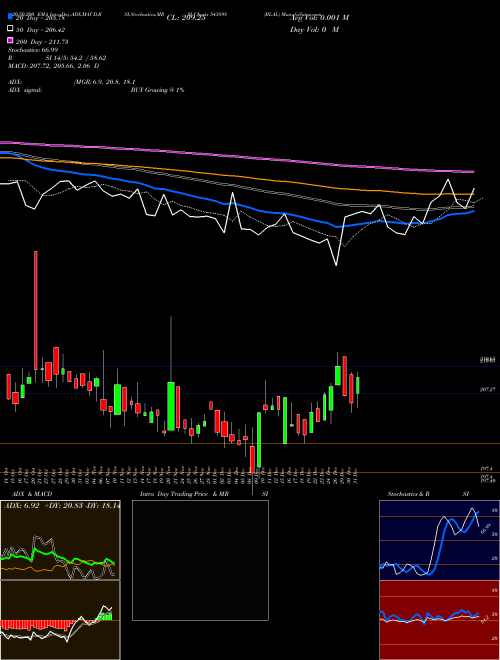500x660 pixels.
Task: Click the 66.99 value on the Stochastics chart
Action: [x=486, y=529]
